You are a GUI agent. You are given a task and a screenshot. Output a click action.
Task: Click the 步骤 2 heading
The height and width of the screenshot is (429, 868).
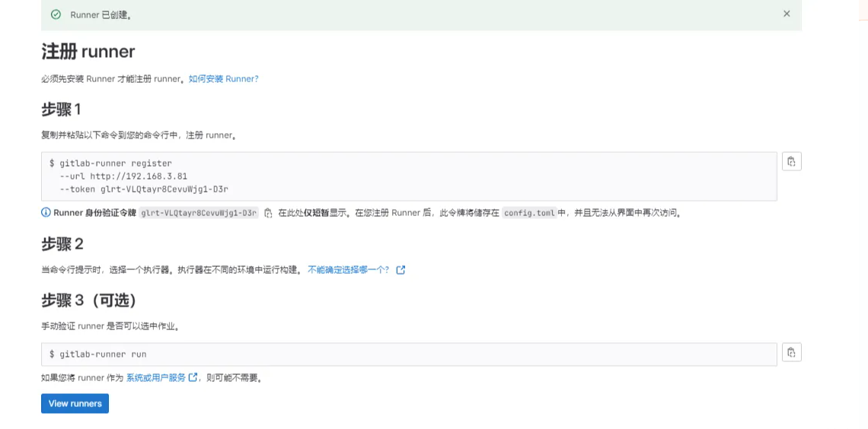[62, 244]
